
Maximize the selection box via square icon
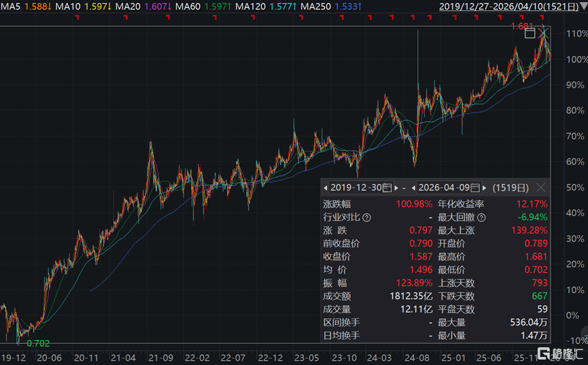pyautogui.click(x=530, y=33)
